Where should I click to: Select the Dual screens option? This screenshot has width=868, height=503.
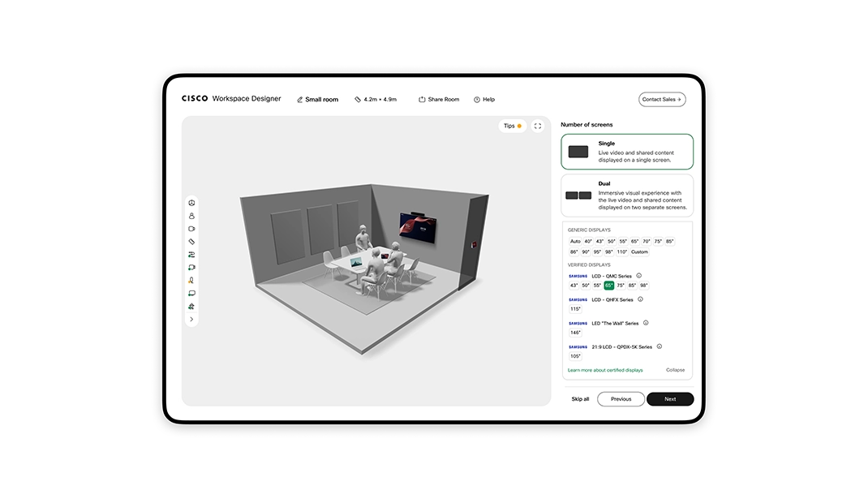[627, 196]
